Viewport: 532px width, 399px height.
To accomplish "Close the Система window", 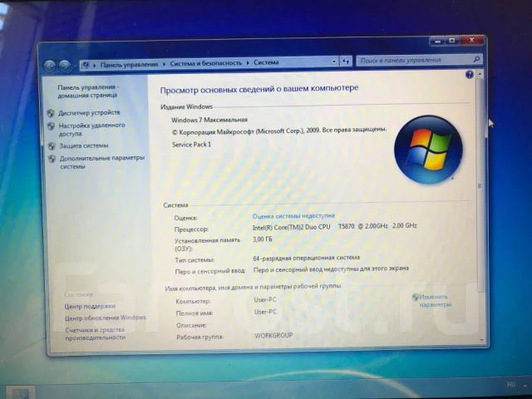I will [471, 40].
